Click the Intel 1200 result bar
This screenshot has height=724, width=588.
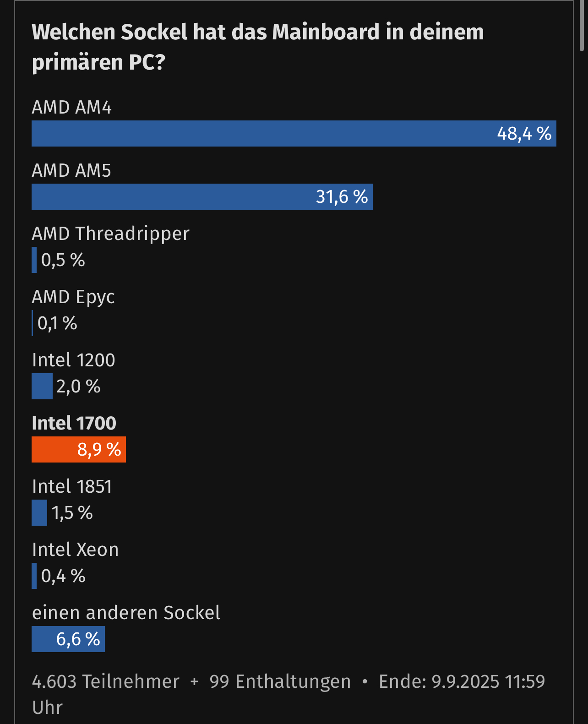click(42, 386)
